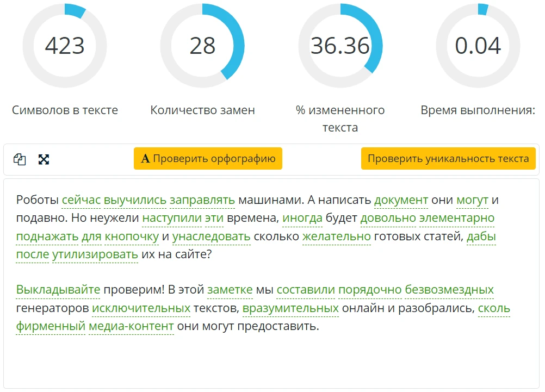Click the copy text icon
Screen dimensions: 545x392
click(20, 159)
